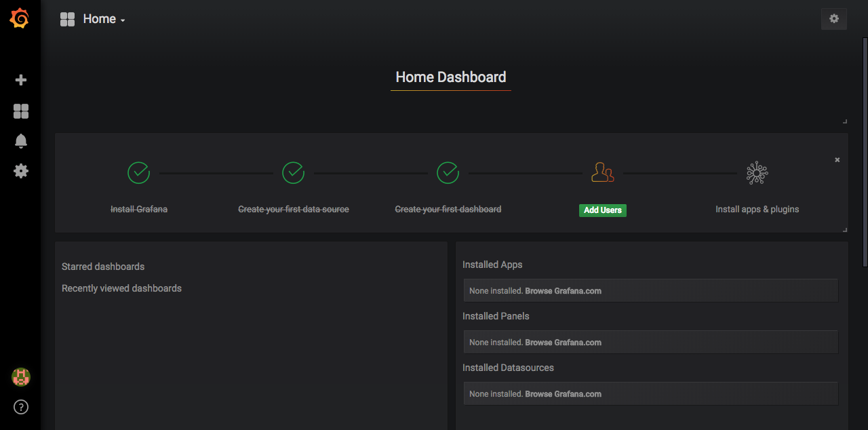This screenshot has height=430, width=868.
Task: Click the first dashboard step checkmark icon
Action: 448,173
